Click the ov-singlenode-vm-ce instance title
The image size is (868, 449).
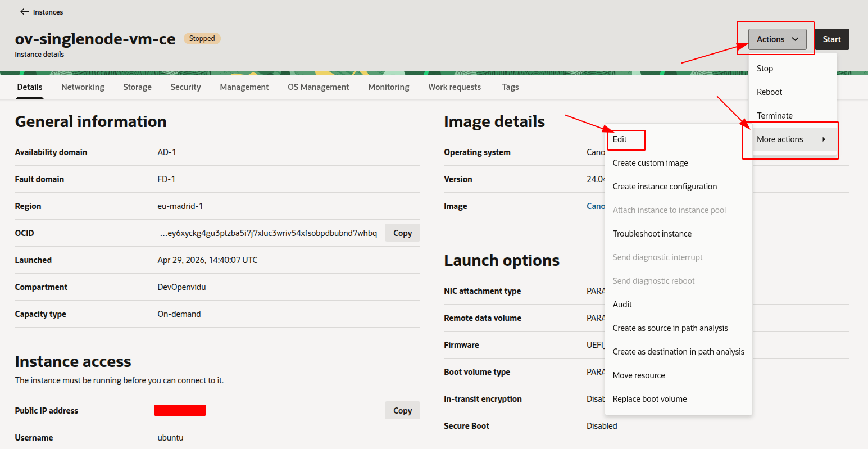click(95, 38)
